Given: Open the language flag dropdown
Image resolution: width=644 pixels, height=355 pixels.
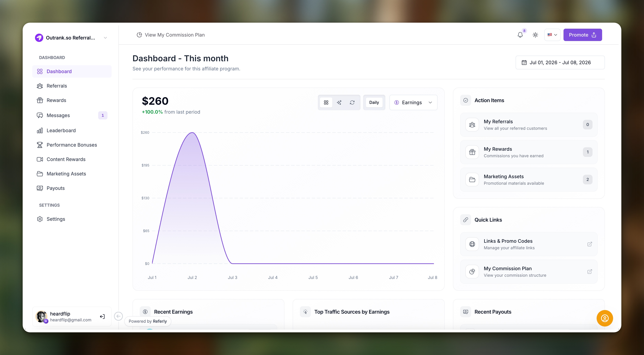Looking at the screenshot, I should click(x=552, y=35).
